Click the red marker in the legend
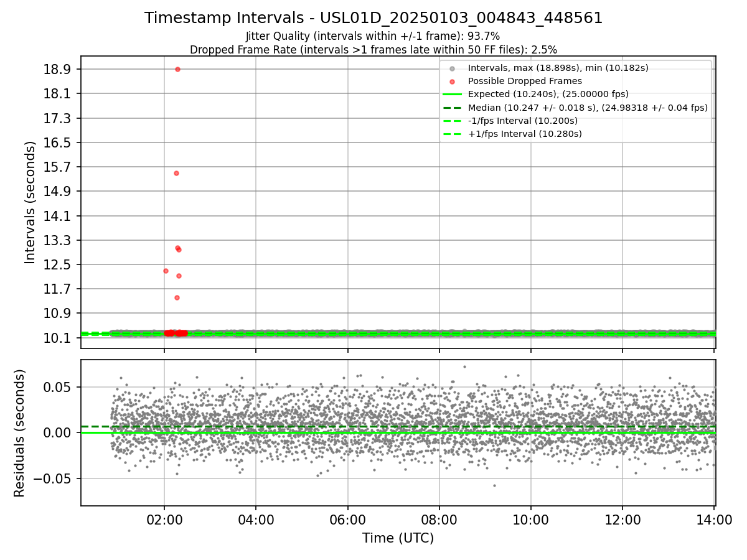 pyautogui.click(x=452, y=82)
